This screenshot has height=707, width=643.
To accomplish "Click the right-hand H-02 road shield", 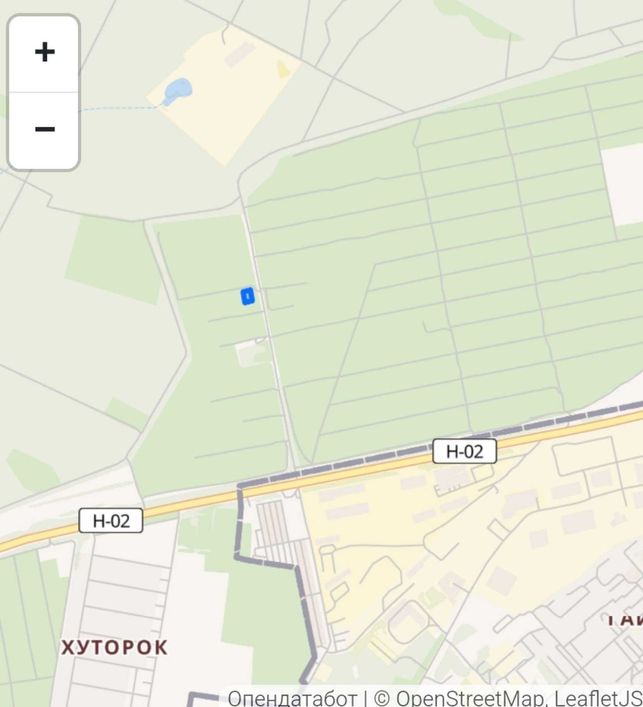I will pyautogui.click(x=464, y=451).
